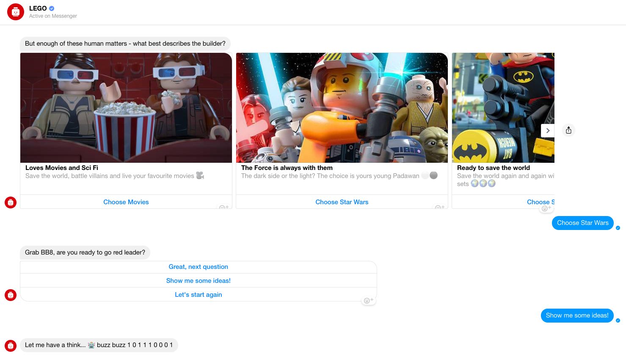Click LEGO avatar beside Let me have a think
The image size is (626, 364).
tap(11, 346)
